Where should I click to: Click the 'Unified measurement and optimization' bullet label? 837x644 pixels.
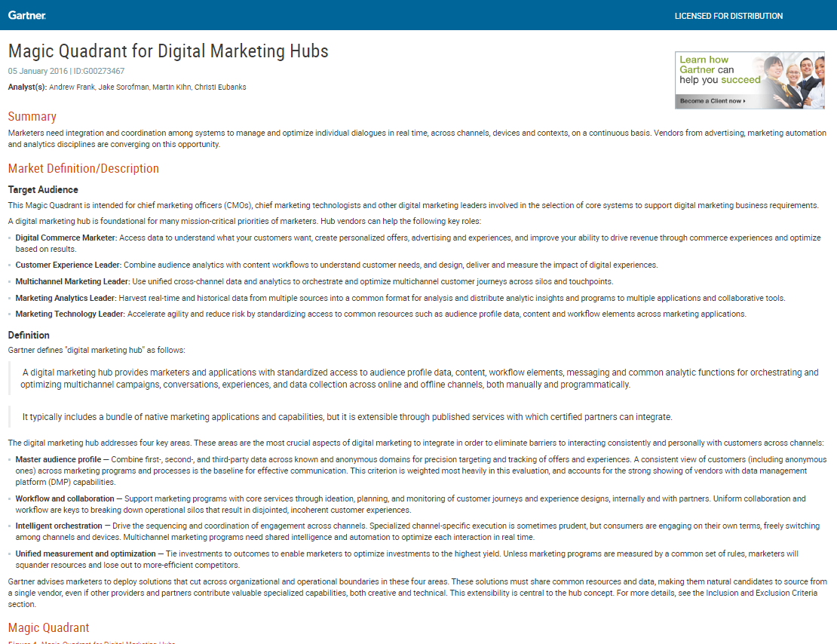coord(85,554)
